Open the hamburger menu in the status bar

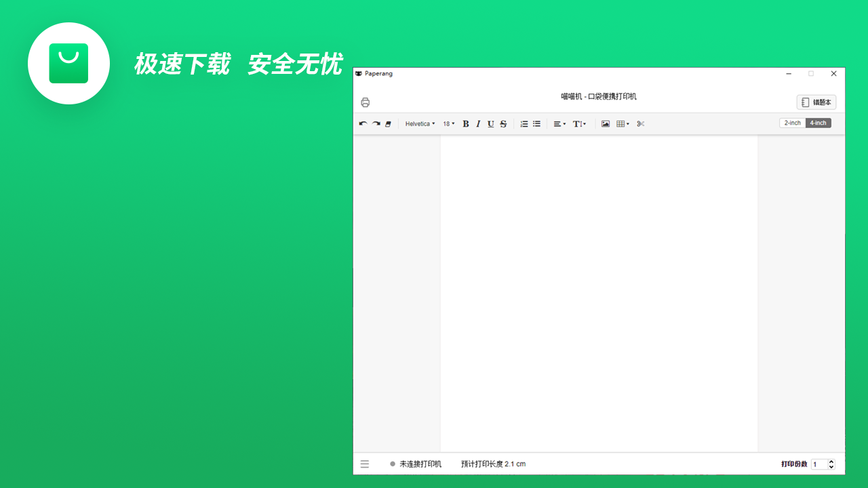(x=365, y=464)
